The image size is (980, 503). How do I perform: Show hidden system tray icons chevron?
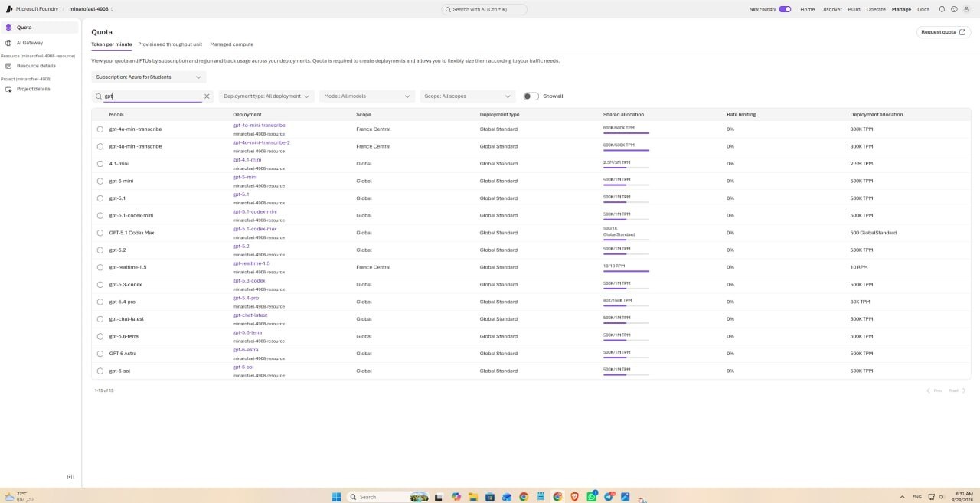902,497
